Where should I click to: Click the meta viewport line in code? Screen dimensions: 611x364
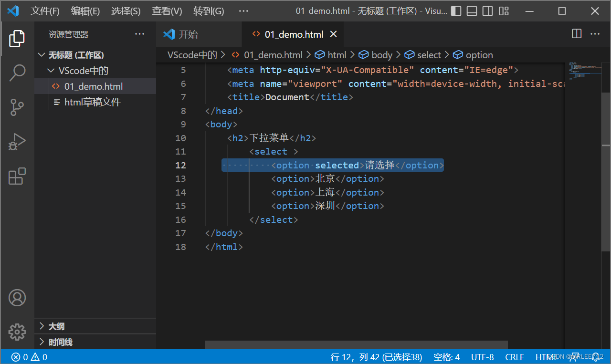(396, 83)
